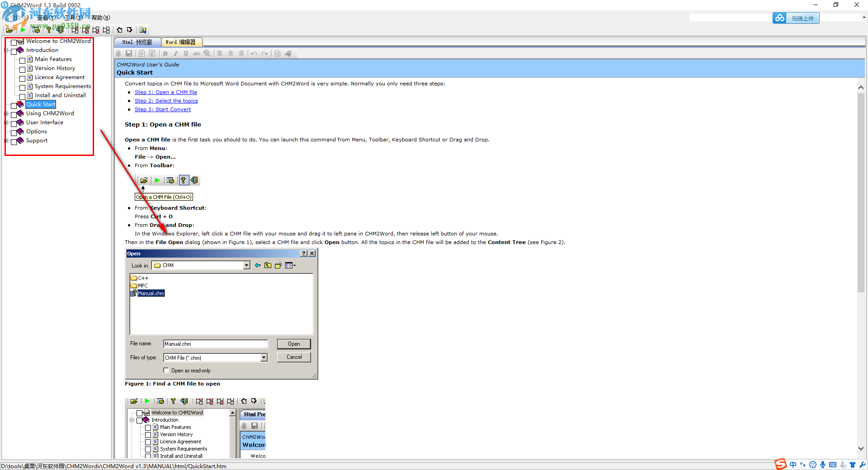
Task: Click the previous topic up-arrow icon
Action: [119, 30]
